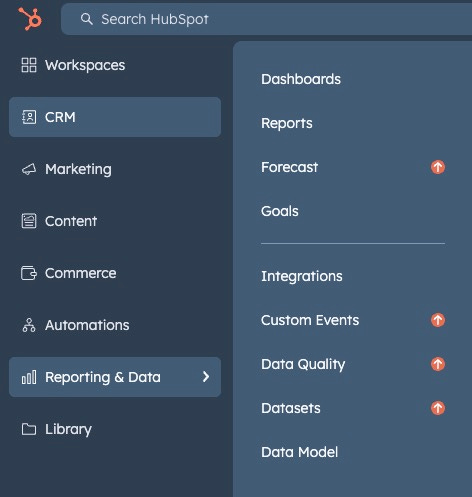Select CRM in the sidebar
Viewport: 472px width, 497px height.
[x=115, y=117]
